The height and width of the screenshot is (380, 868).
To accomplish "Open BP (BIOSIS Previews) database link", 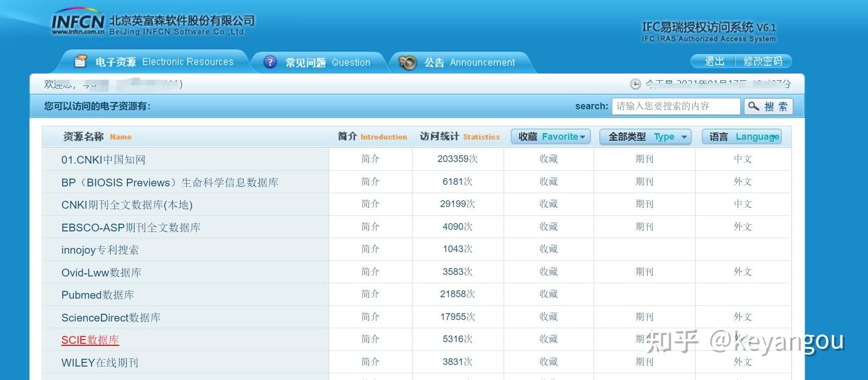I will point(170,183).
